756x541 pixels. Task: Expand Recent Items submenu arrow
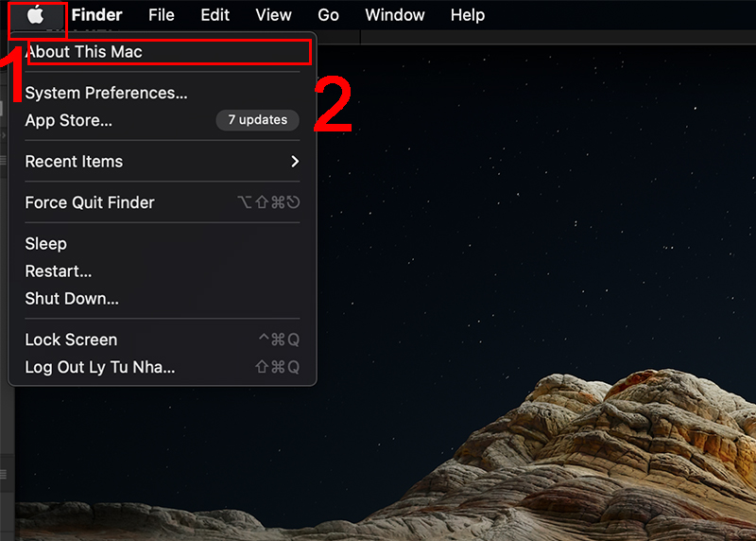tap(295, 161)
